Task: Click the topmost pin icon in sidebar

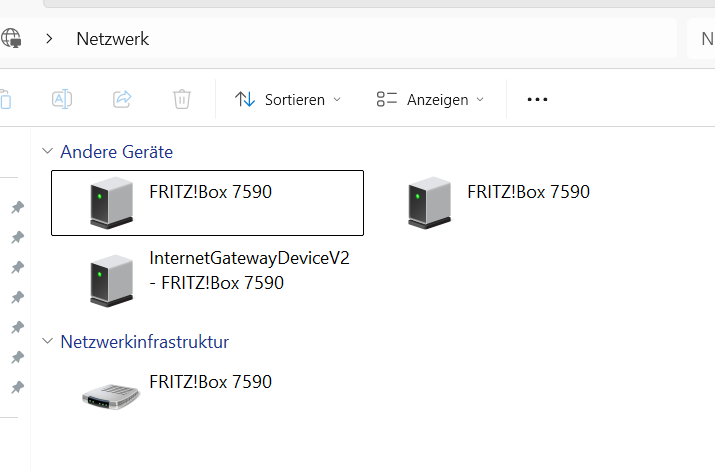Action: tap(17, 207)
